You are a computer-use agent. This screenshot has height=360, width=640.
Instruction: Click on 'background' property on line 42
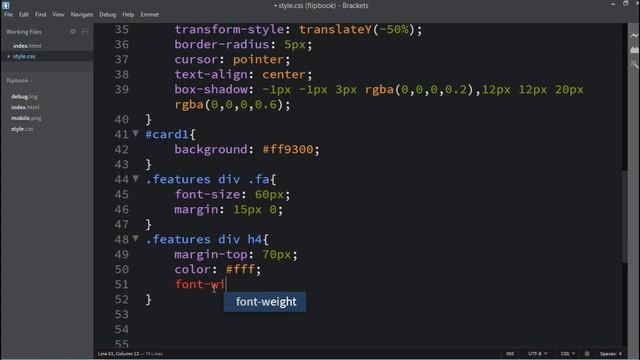coord(211,149)
